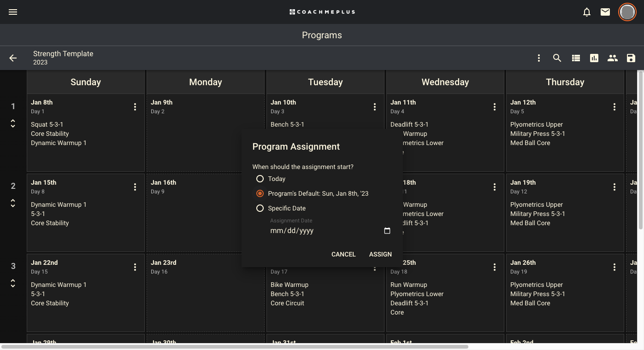The height and width of the screenshot is (350, 644).
Task: Open Jan 8th day options menu
Action: pyautogui.click(x=135, y=107)
